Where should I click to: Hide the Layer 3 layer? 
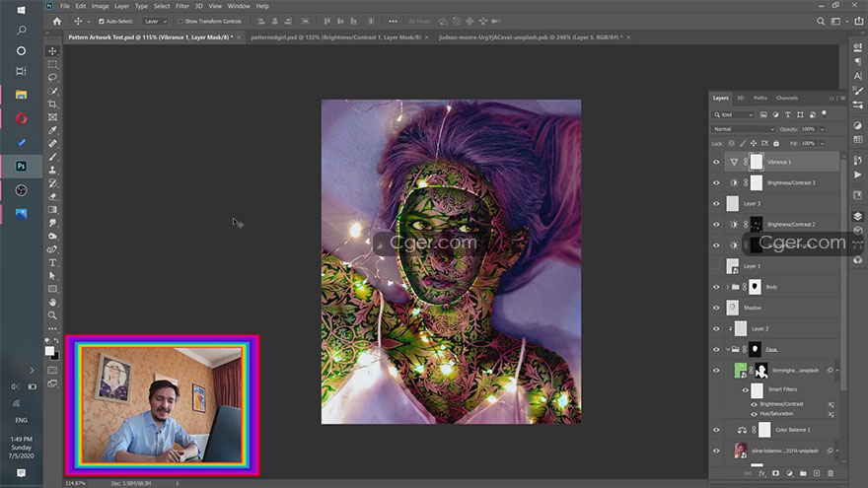[716, 204]
